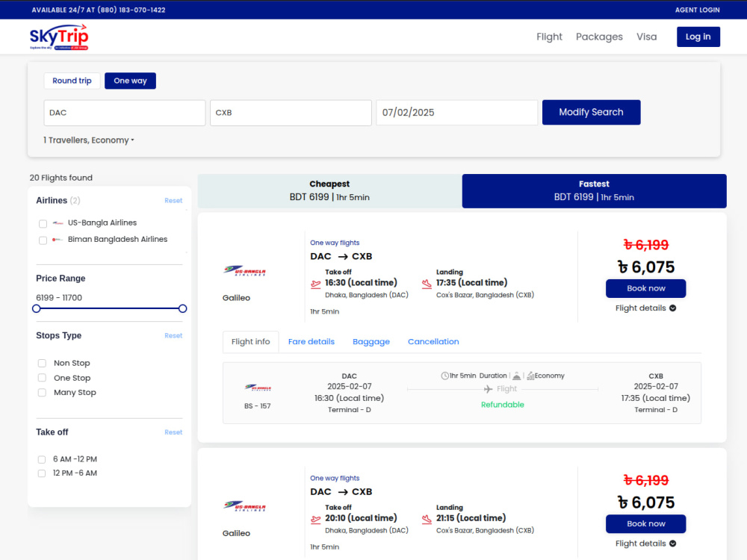Click the clock duration icon in flight info

pos(445,376)
